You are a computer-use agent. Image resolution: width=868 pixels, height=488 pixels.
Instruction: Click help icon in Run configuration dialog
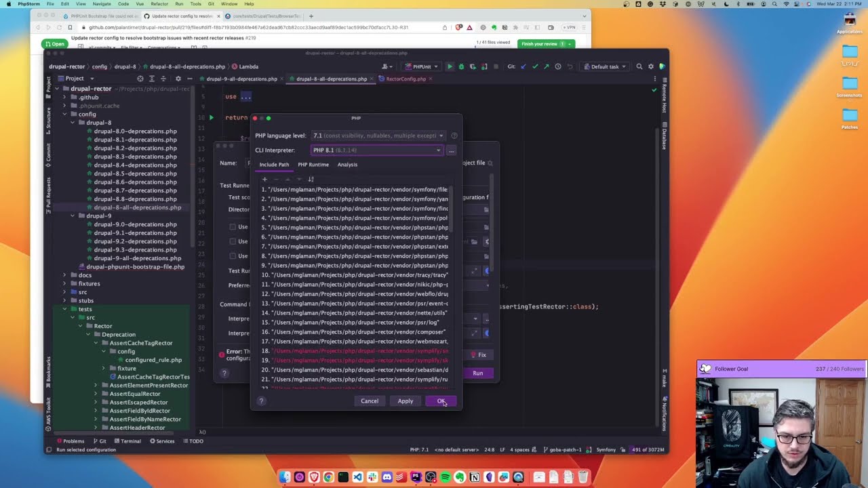[224, 373]
